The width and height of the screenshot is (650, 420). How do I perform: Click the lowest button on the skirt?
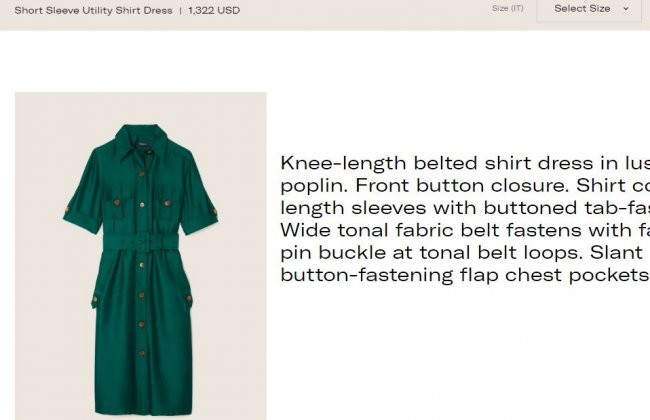[142, 353]
